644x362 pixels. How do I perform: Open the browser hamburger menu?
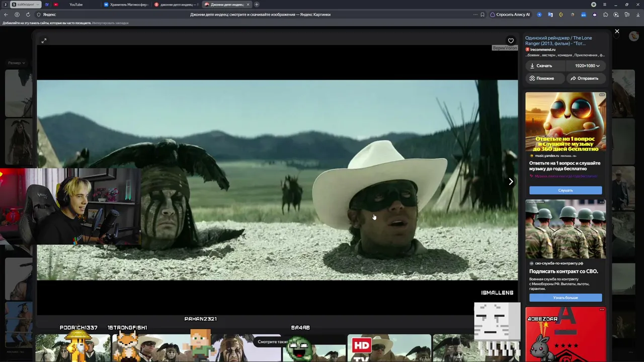(x=604, y=5)
